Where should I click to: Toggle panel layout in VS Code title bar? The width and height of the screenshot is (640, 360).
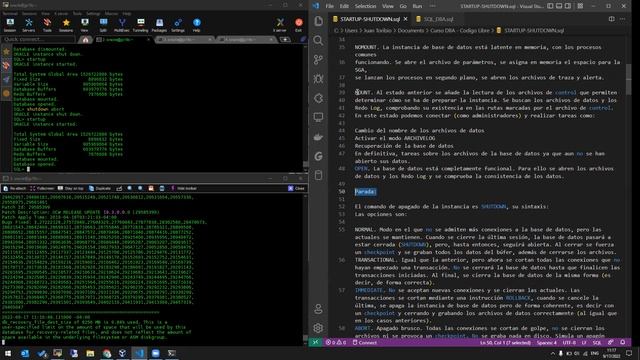(559, 6)
